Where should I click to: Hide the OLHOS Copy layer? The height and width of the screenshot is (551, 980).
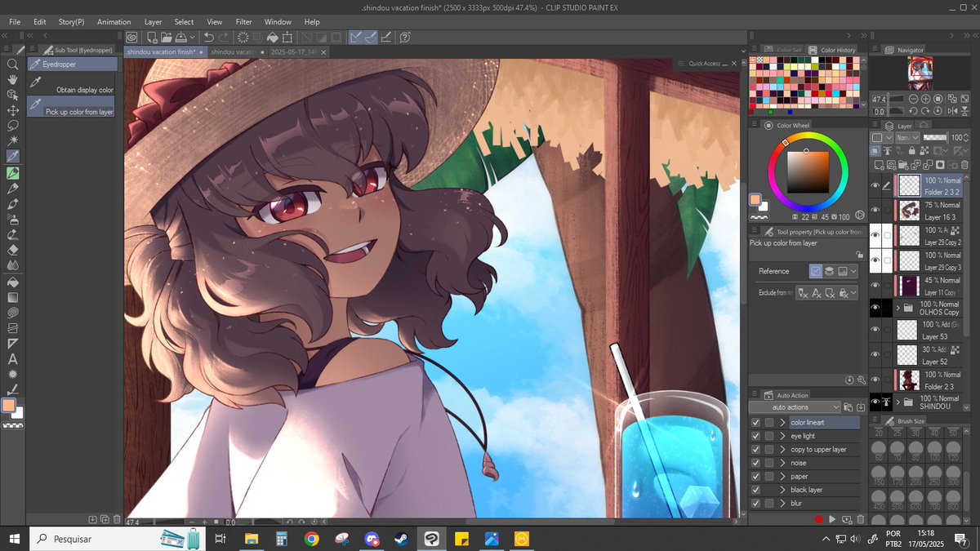pyautogui.click(x=874, y=309)
